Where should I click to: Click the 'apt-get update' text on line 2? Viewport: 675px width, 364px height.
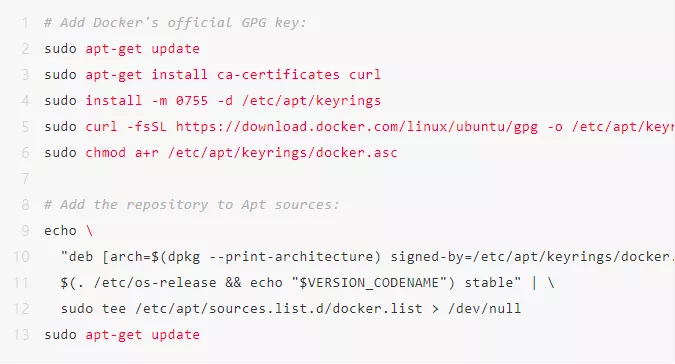click(142, 49)
